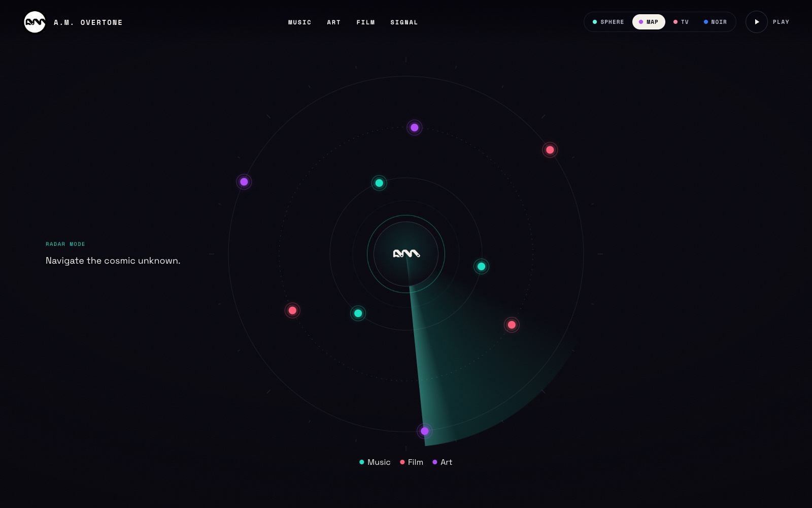Select the teal music node above center
Viewport: 812px width, 508px height.
pyautogui.click(x=379, y=183)
